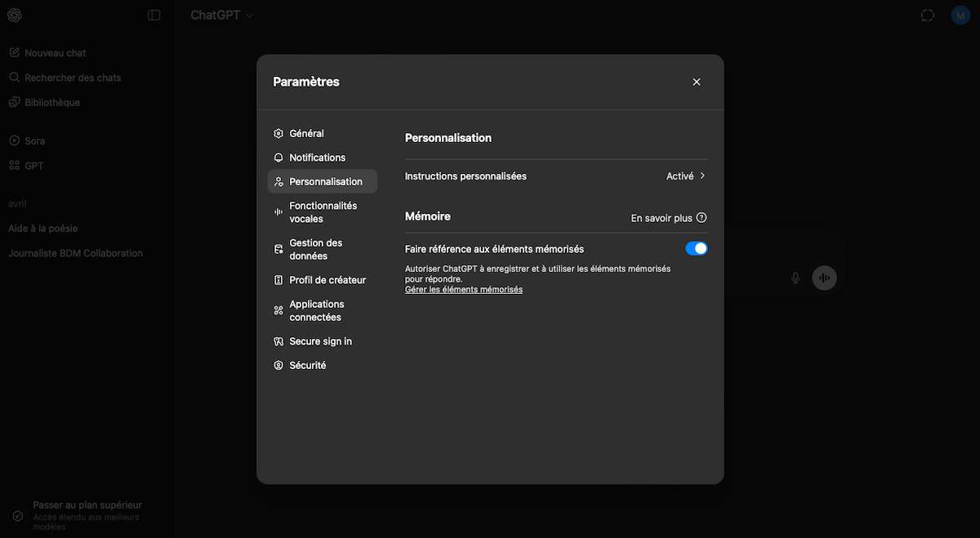Click the temporary chat dashed circle icon

coord(927,15)
